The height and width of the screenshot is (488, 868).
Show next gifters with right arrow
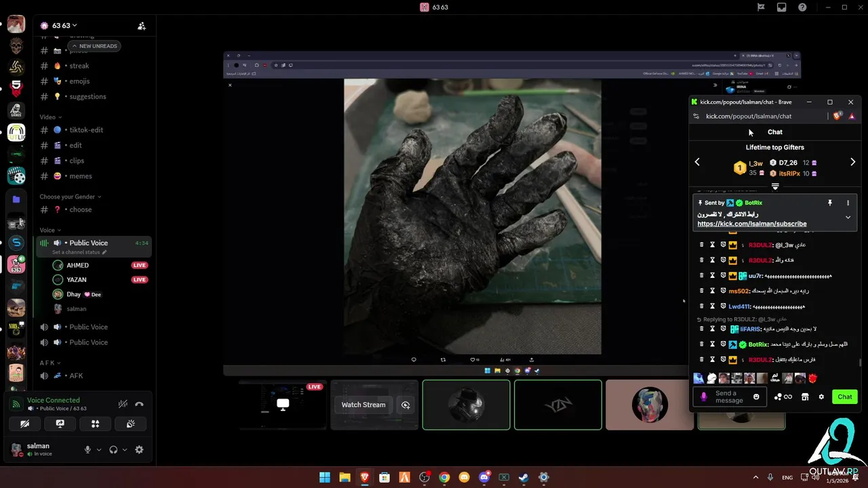coord(852,162)
